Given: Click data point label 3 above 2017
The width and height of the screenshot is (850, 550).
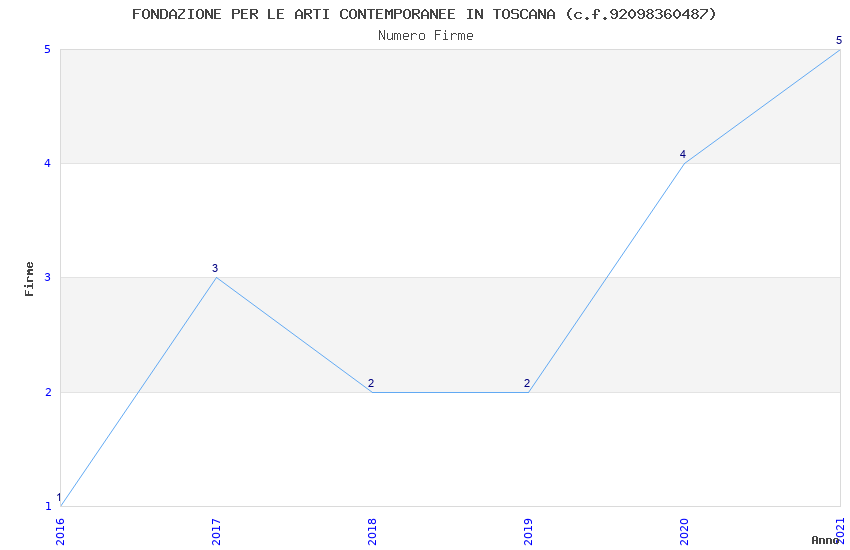Looking at the screenshot, I should tap(215, 268).
